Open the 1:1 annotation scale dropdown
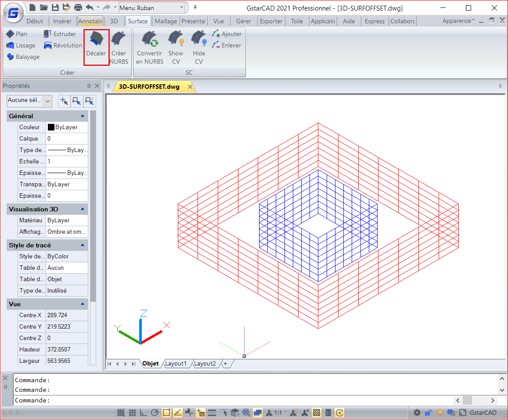 click(281, 413)
